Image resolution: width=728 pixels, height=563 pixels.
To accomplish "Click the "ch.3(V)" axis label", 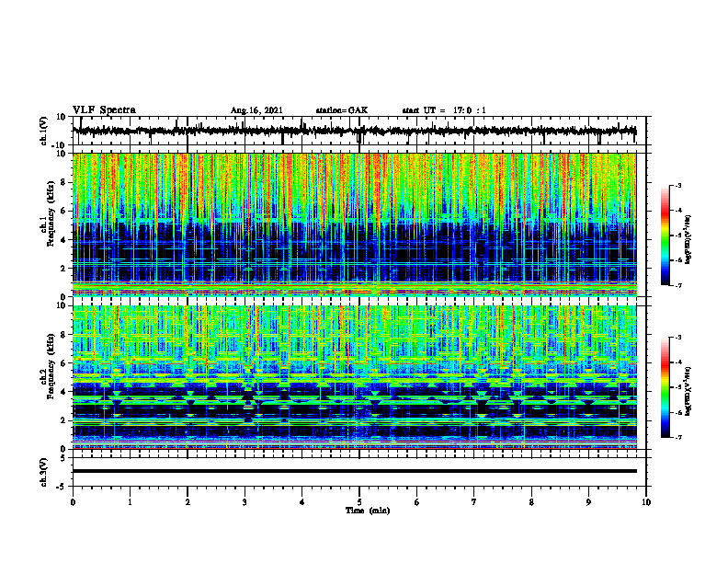I will [44, 473].
